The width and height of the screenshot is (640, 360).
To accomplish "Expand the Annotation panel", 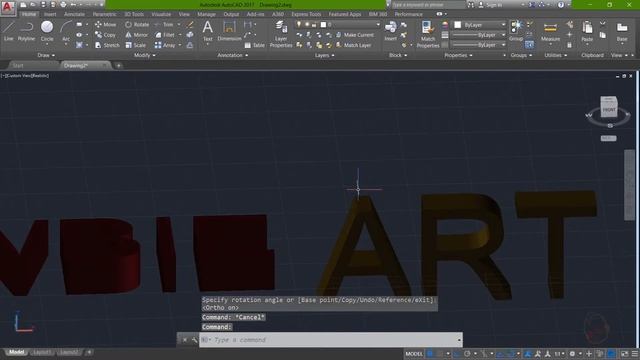I will (232, 55).
